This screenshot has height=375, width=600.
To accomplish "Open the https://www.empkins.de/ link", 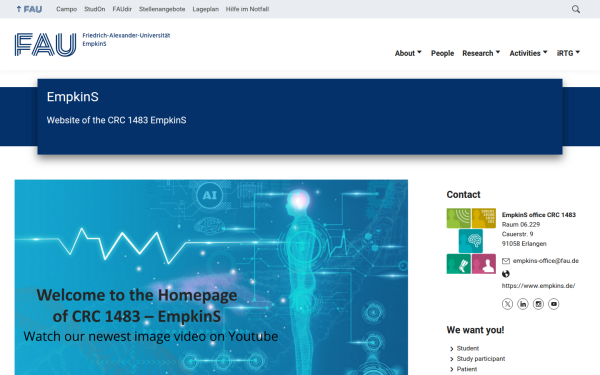I will pyautogui.click(x=538, y=286).
